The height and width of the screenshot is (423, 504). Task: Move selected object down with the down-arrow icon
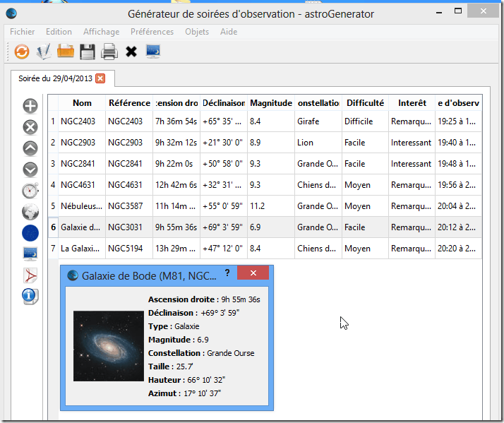(x=30, y=169)
